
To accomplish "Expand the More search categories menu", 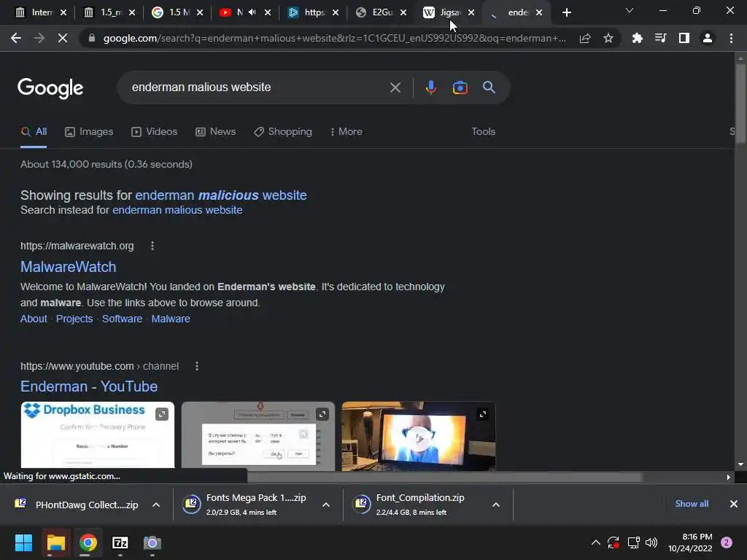I will (347, 132).
